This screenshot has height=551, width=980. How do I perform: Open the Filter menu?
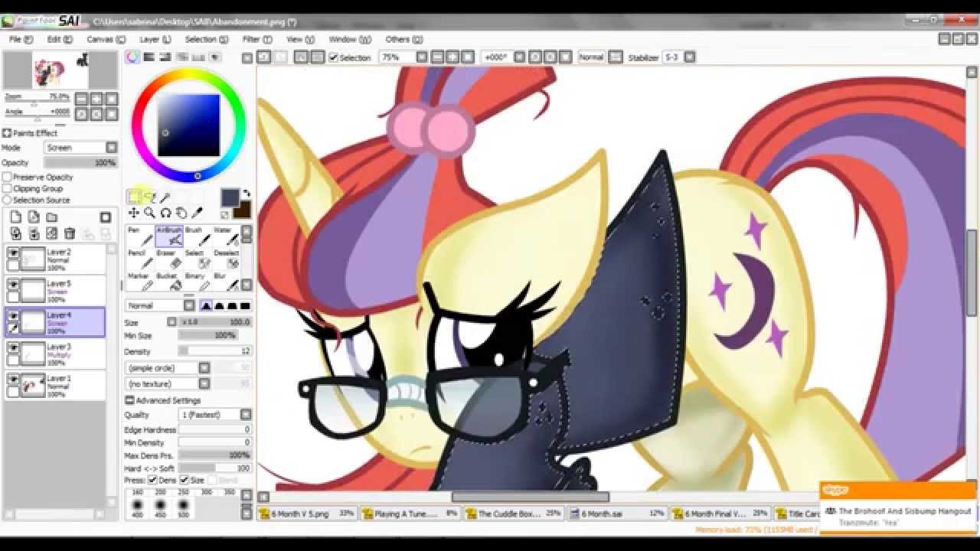point(257,39)
